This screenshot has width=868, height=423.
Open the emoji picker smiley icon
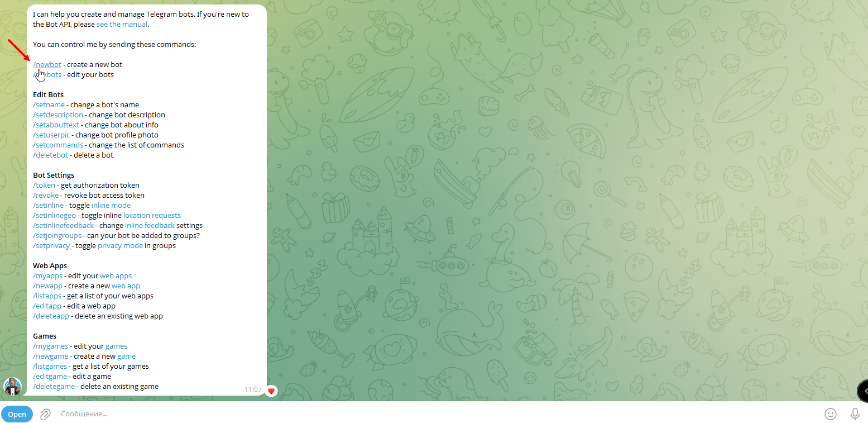831,414
